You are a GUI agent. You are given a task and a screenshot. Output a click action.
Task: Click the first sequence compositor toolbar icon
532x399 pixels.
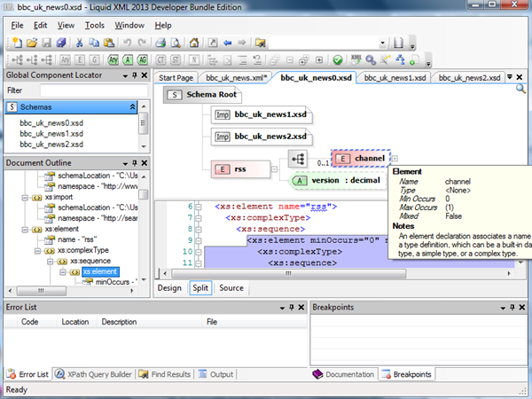pyautogui.click(x=17, y=60)
